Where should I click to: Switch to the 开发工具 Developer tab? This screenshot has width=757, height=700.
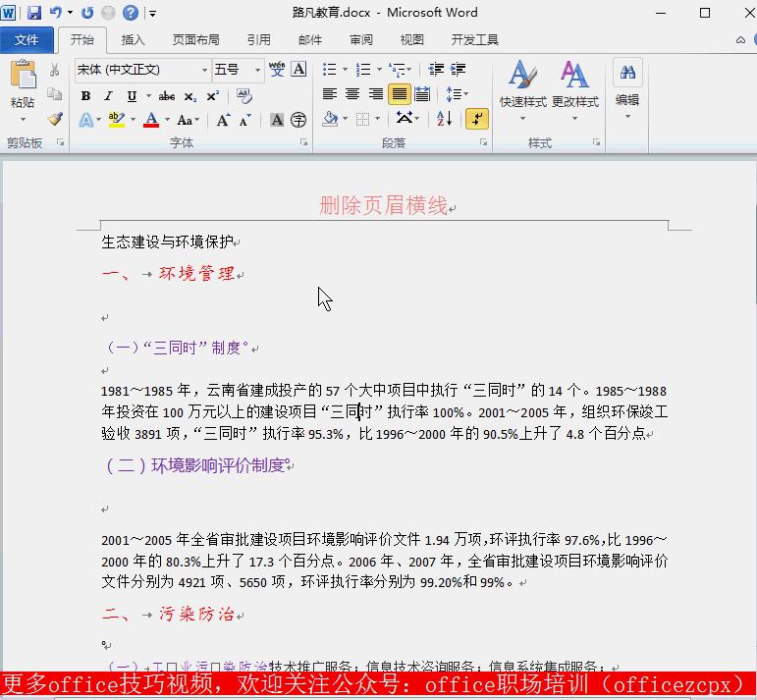[x=474, y=39]
